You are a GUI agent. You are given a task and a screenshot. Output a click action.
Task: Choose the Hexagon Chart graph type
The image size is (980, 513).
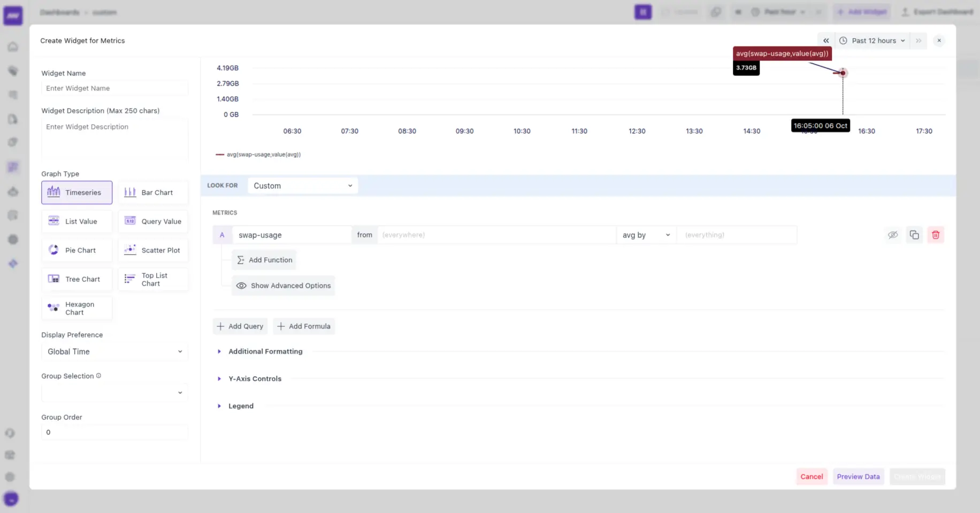coord(76,308)
